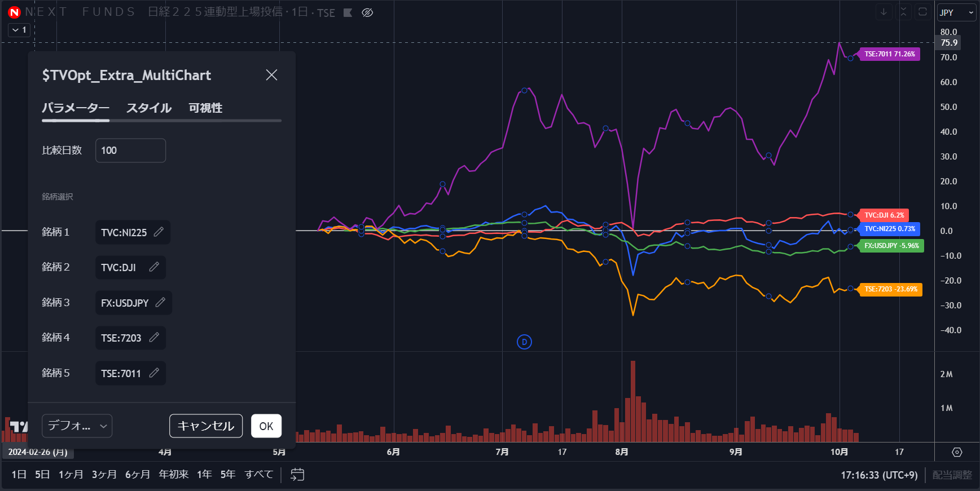Select the すべて time range
This screenshot has width=980, height=491.
[x=259, y=475]
